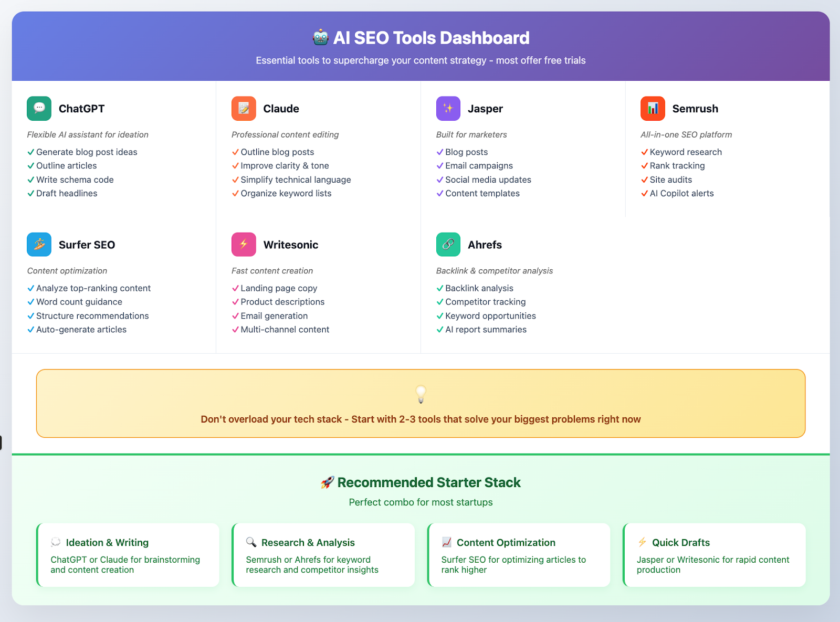Click the Recommended Starter Stack heading

tap(429, 482)
